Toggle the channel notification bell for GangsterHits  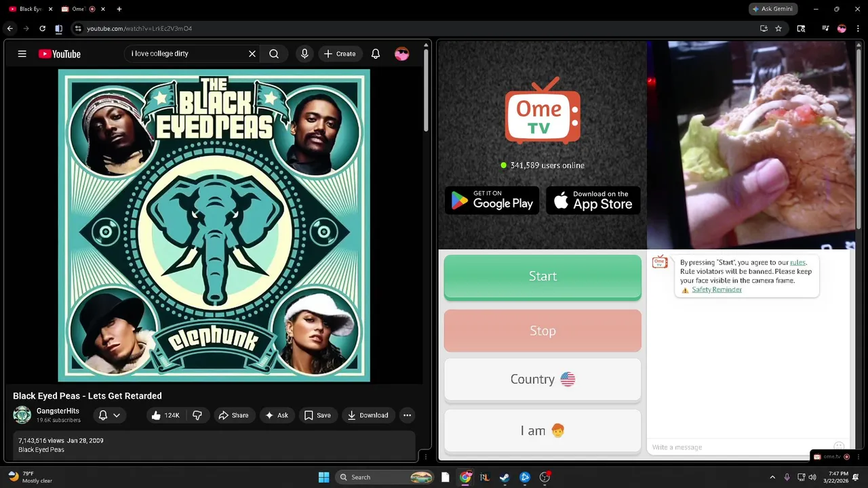coord(103,415)
